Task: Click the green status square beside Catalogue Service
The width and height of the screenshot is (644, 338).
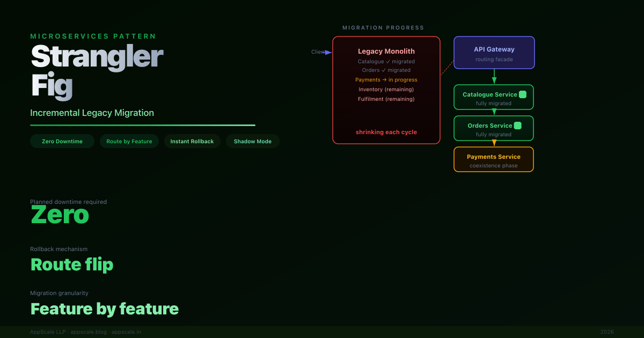Action: [x=523, y=94]
